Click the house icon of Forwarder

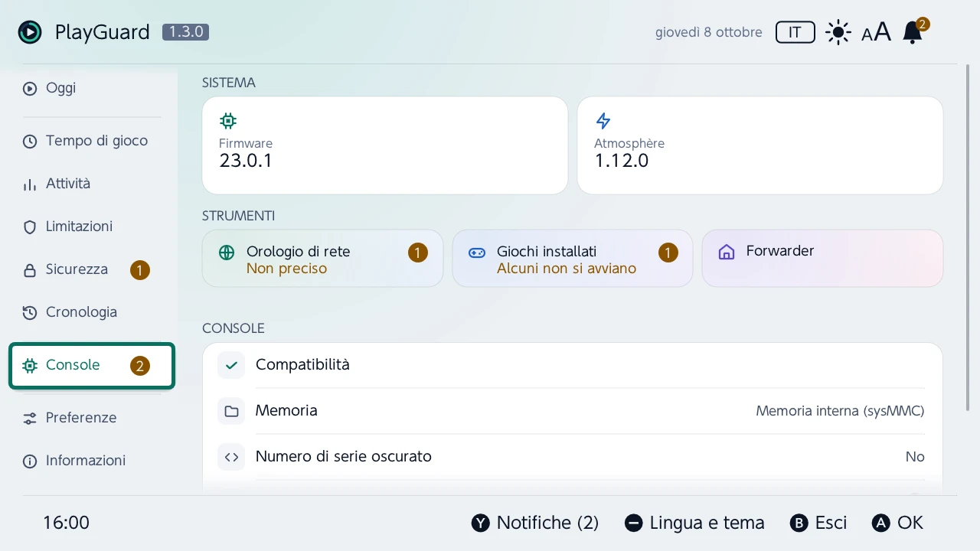tap(727, 253)
